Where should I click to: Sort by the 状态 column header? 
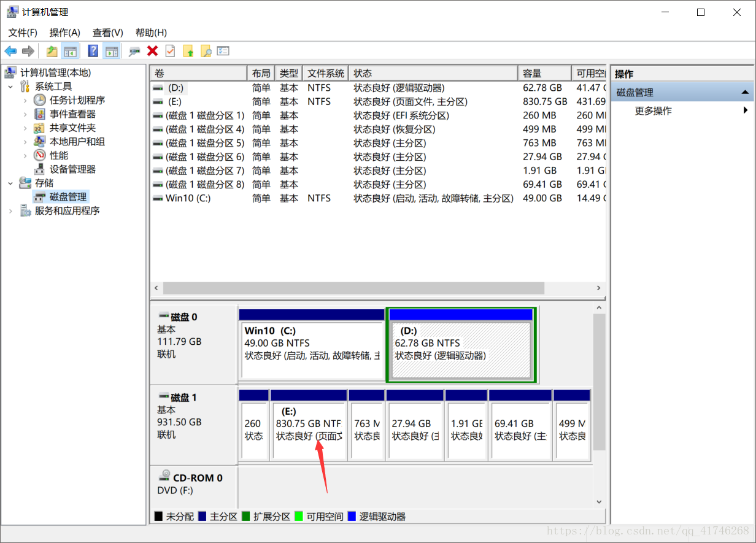(x=433, y=73)
